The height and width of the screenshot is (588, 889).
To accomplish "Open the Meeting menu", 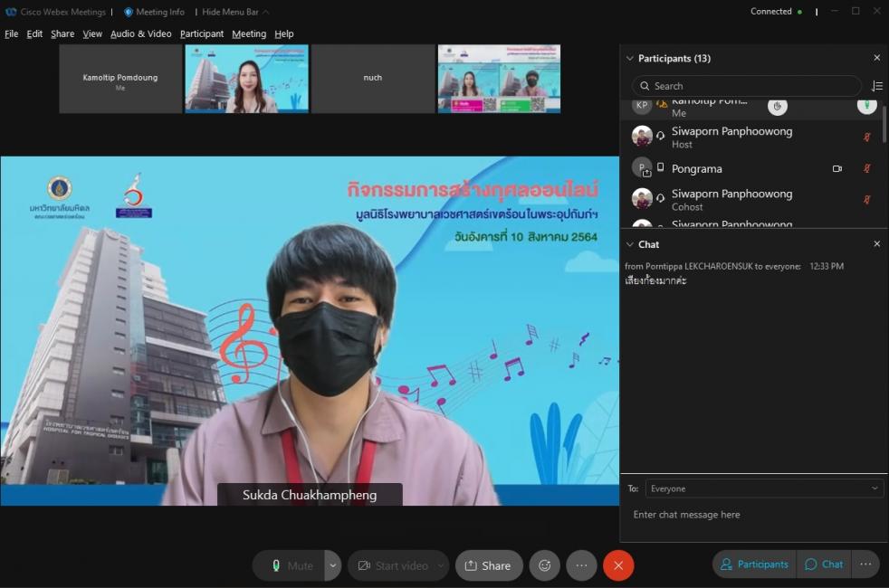I will click(249, 34).
